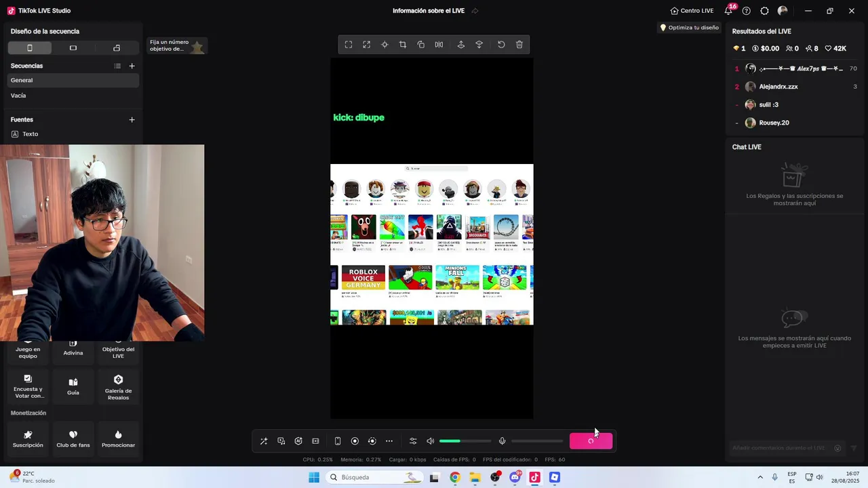Start recording with the record circle icon
Viewport: 868px width, 488px height.
click(355, 441)
